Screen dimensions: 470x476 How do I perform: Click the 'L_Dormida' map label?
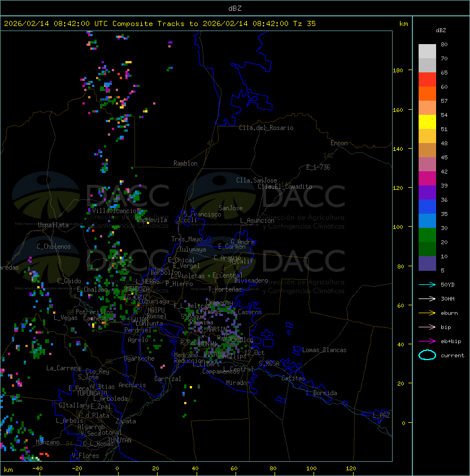pyautogui.click(x=321, y=393)
